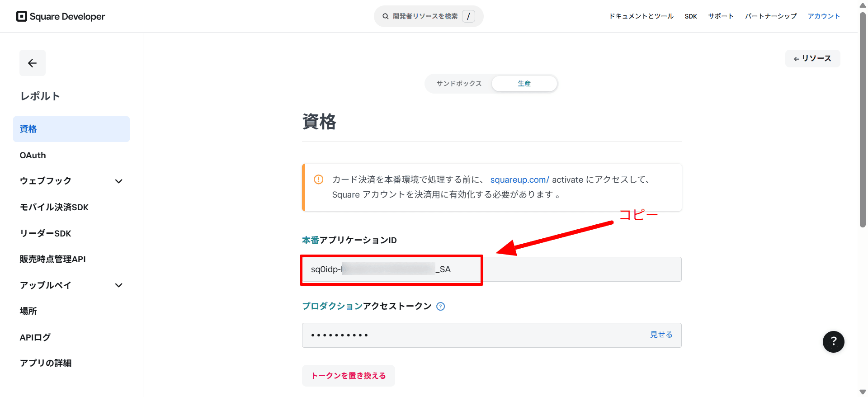Open the 資格 sidebar page
Image resolution: width=868 pixels, height=397 pixels.
tap(71, 129)
